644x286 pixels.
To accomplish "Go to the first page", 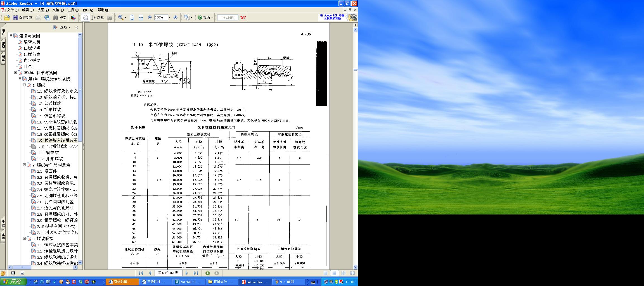I will click(x=141, y=273).
